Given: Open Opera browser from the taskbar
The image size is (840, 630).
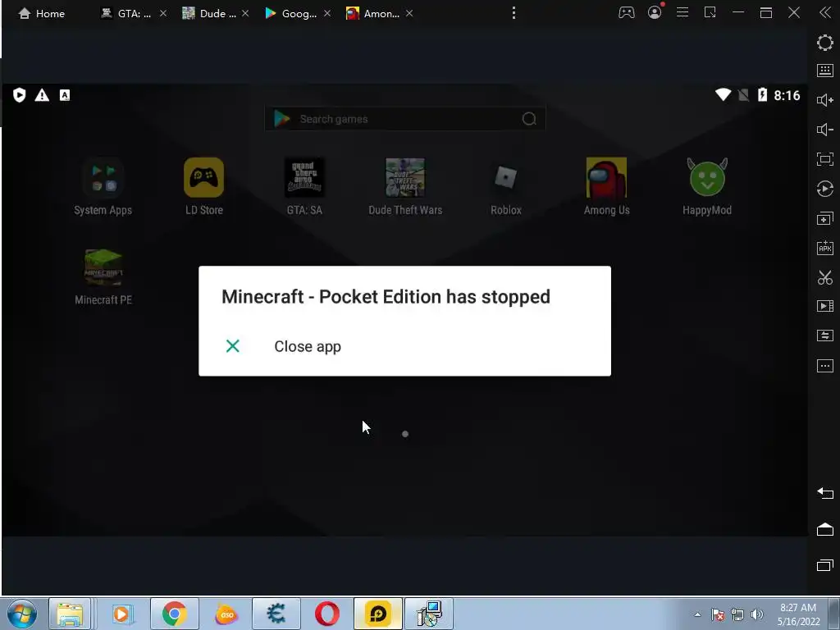Looking at the screenshot, I should [x=326, y=614].
